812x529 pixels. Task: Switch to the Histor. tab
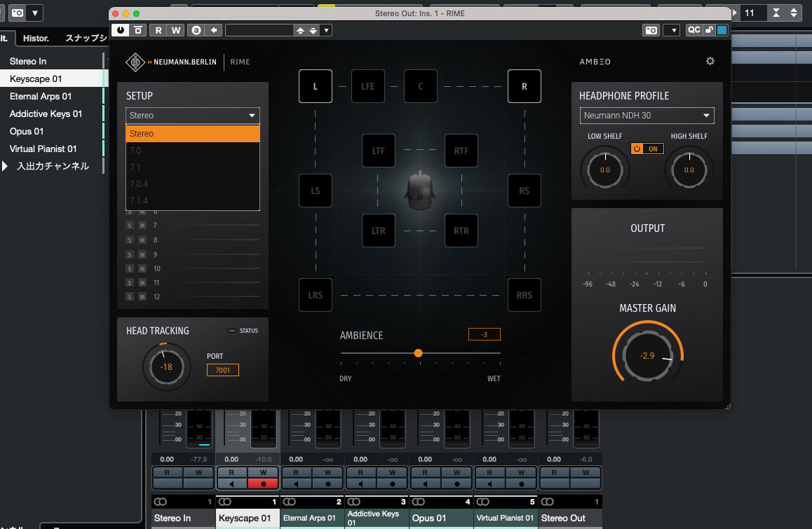coord(36,39)
